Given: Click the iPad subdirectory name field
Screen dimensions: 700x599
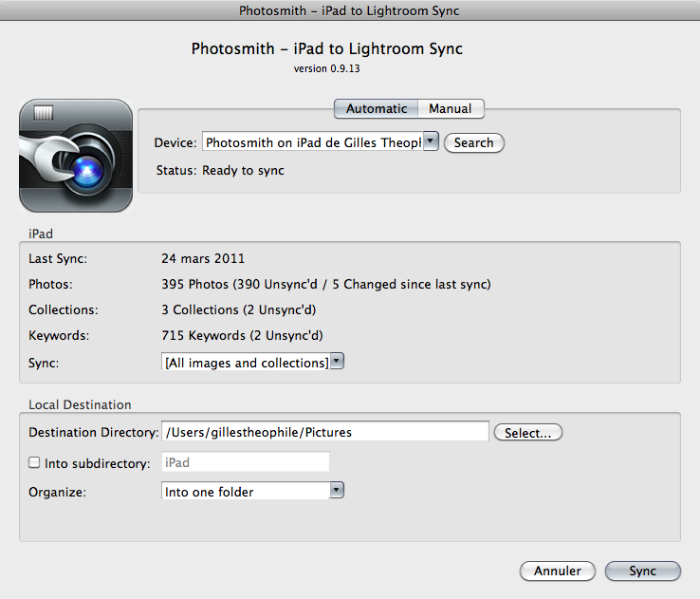Looking at the screenshot, I should point(246,462).
